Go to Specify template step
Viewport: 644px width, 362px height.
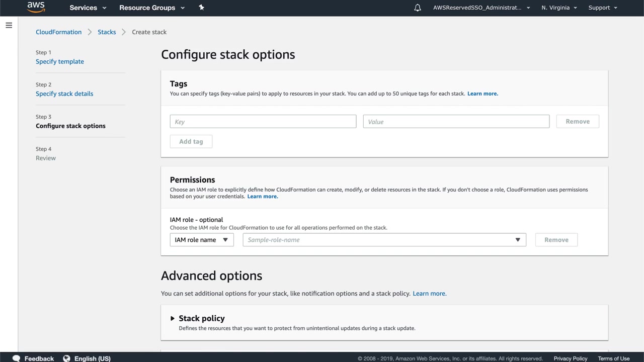tap(60, 61)
